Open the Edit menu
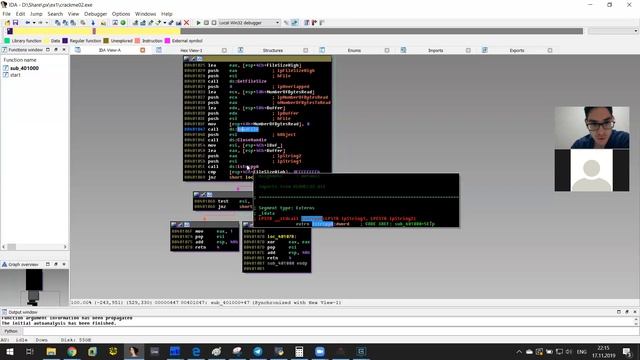 click(x=20, y=14)
